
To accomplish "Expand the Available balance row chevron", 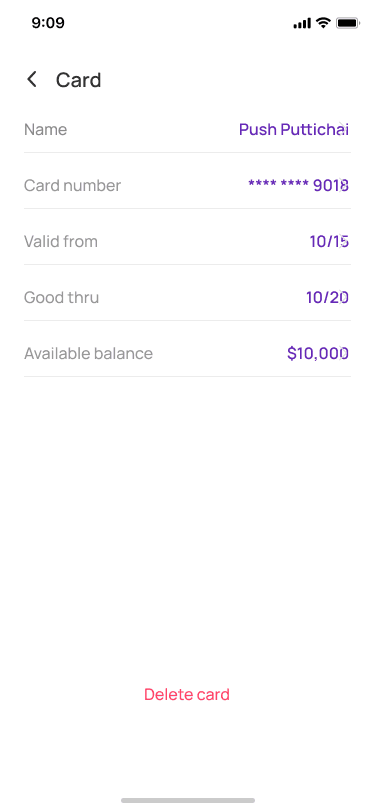I will pos(342,353).
